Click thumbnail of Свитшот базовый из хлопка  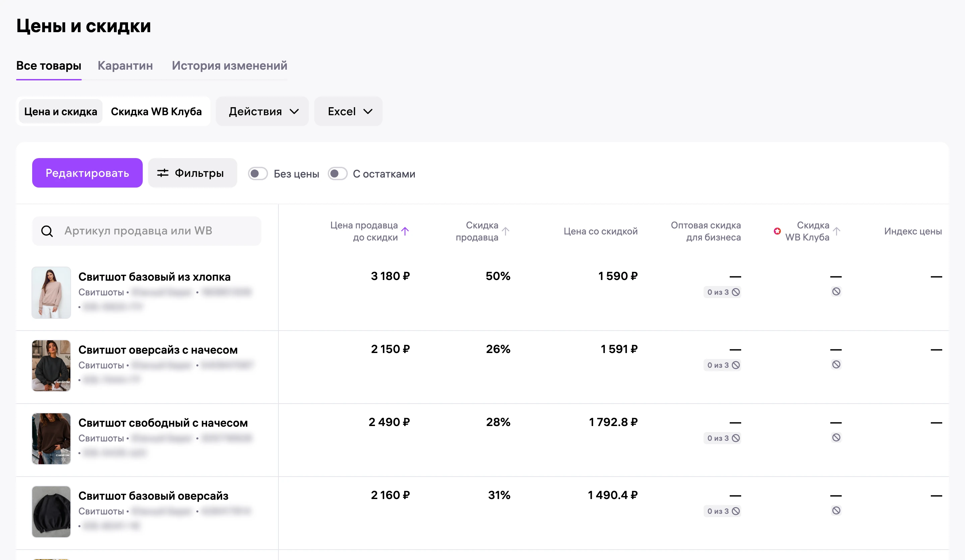click(x=51, y=293)
